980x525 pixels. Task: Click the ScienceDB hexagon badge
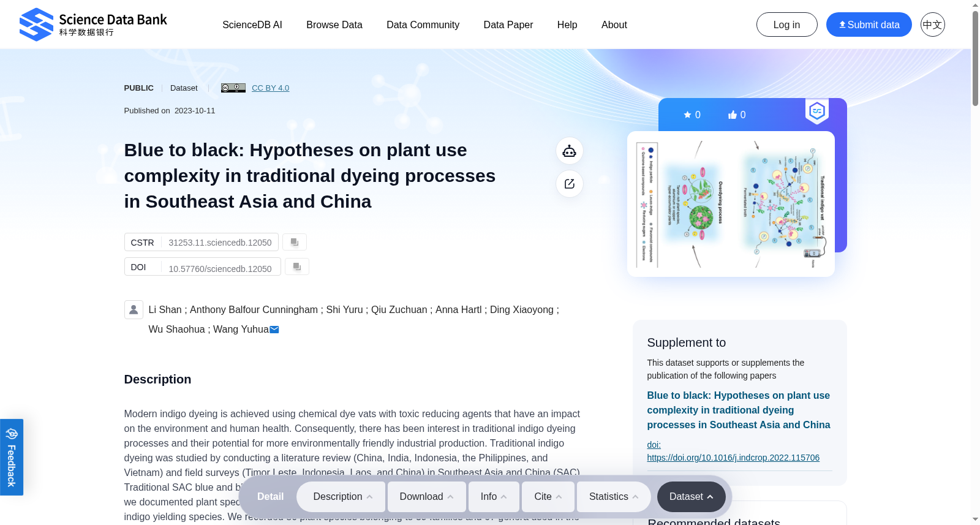pyautogui.click(x=817, y=111)
